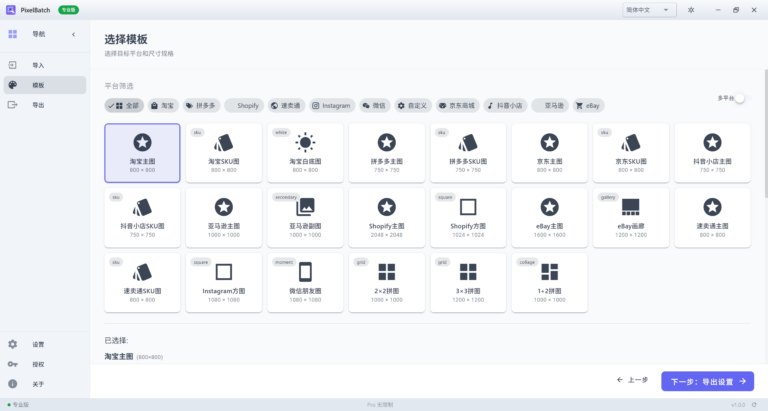Filter templates by 自定义 chip
This screenshot has height=411, width=768.
tap(413, 105)
